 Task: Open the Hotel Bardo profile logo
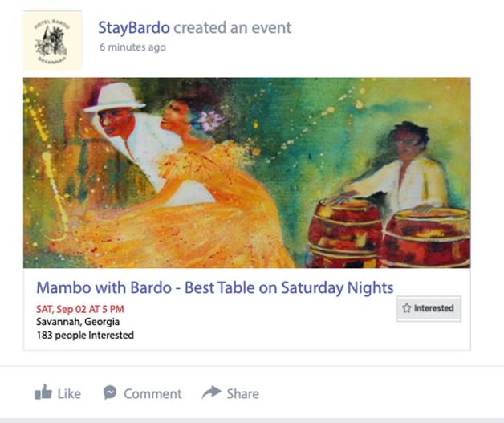[x=53, y=40]
